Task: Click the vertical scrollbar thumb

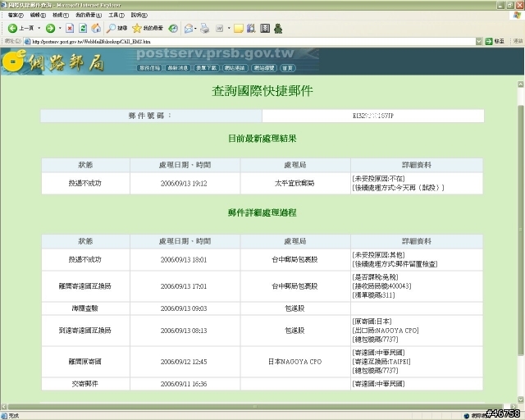Action: click(x=521, y=230)
